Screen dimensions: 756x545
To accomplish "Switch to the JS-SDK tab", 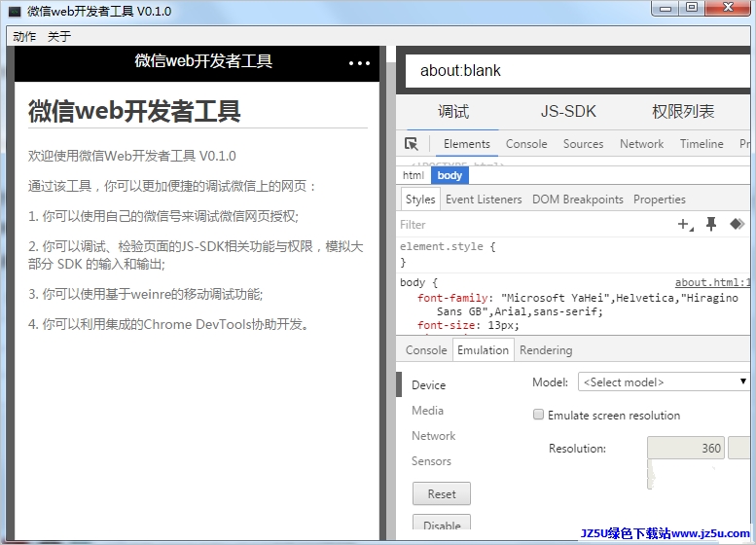I will 568,112.
